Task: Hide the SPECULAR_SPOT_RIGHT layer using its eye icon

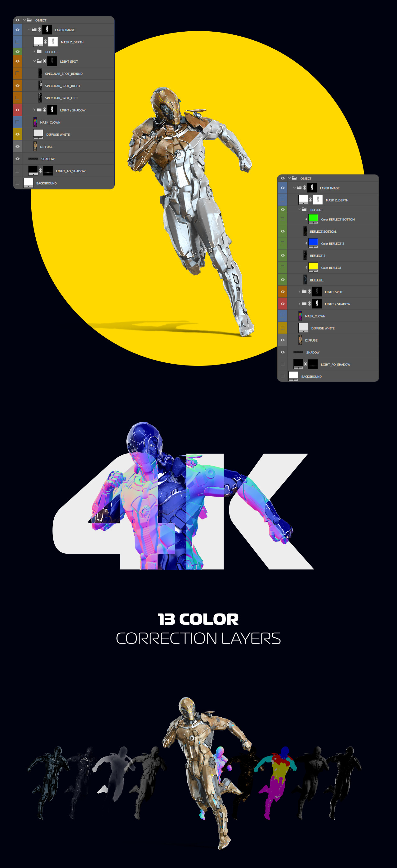Action: 17,86
